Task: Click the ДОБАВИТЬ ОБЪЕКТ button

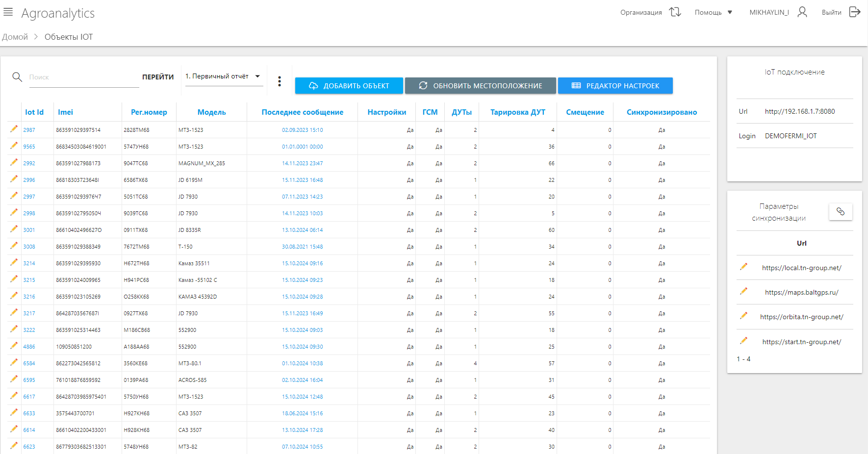Action: click(x=349, y=86)
